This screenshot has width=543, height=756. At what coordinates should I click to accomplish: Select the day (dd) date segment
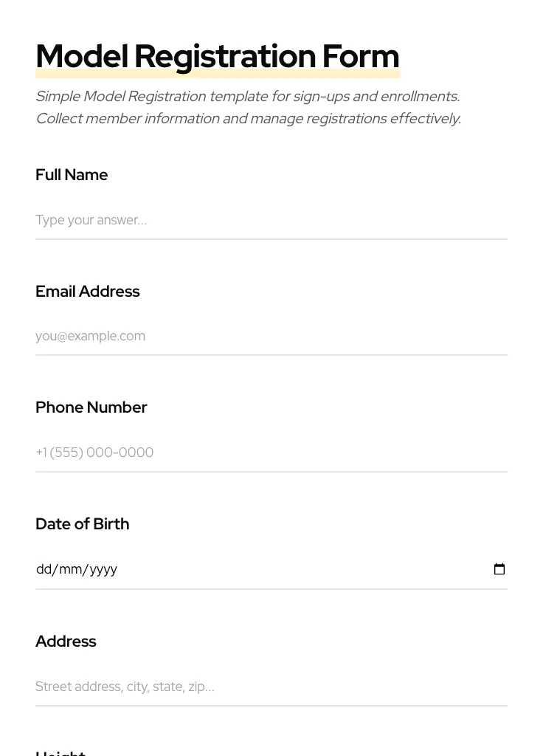click(44, 569)
